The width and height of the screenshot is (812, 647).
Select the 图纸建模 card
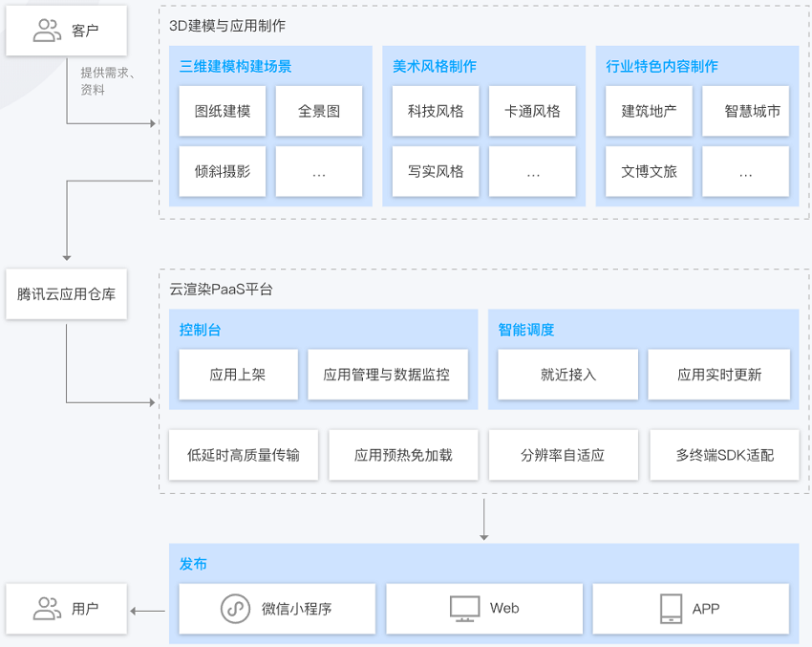coord(223,111)
